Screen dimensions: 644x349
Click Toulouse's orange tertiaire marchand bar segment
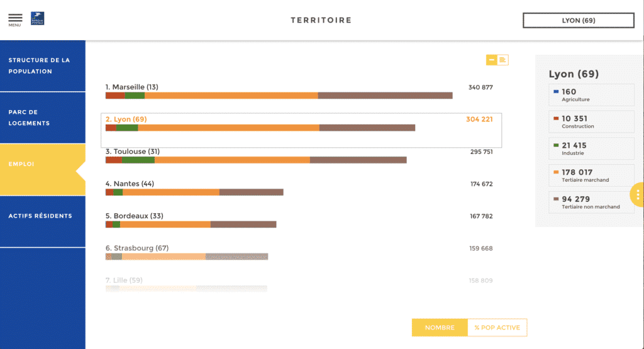tap(232, 160)
